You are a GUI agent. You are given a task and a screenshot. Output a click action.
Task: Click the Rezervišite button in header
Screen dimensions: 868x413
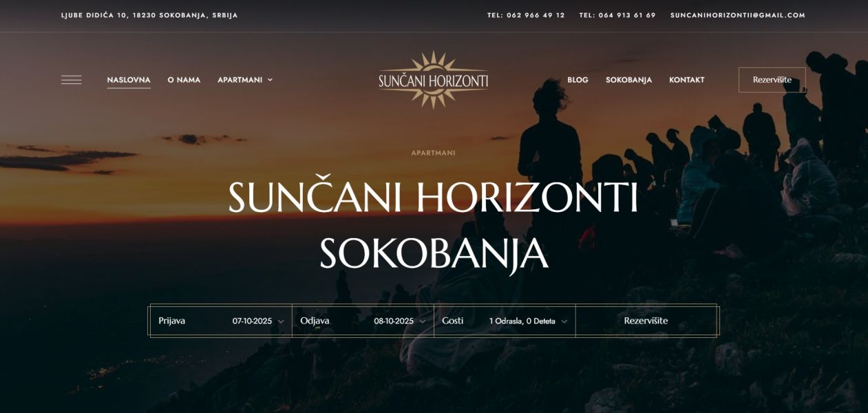click(x=772, y=80)
